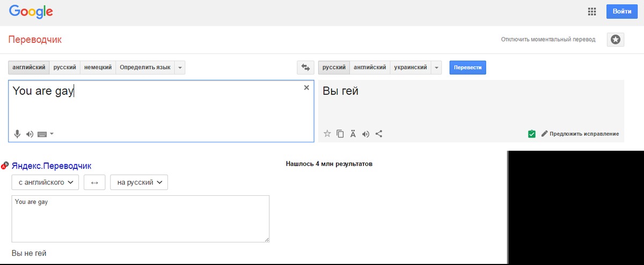Open the Яндекс.Переводчик link

[x=52, y=166]
